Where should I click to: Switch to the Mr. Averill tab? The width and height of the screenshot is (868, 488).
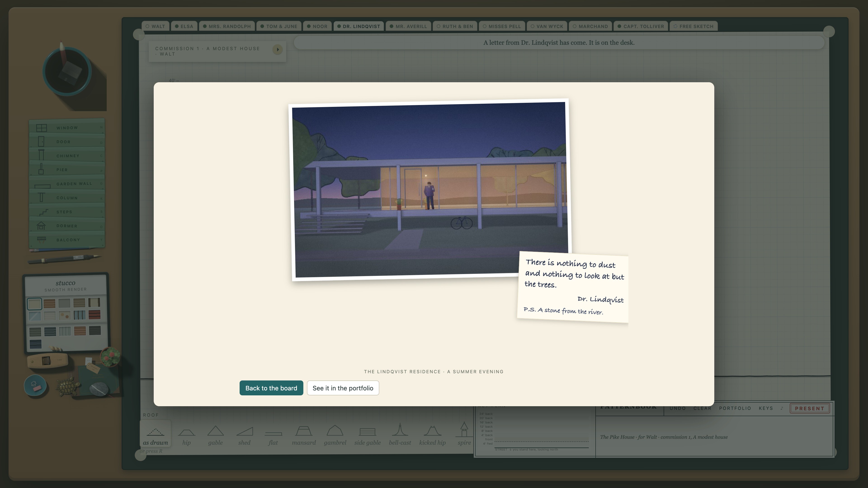click(408, 26)
